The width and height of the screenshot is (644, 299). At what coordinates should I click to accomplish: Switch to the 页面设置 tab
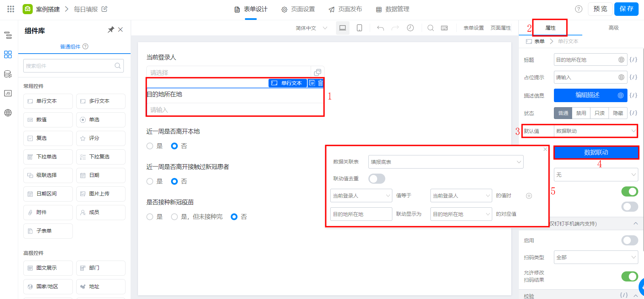tap(298, 9)
